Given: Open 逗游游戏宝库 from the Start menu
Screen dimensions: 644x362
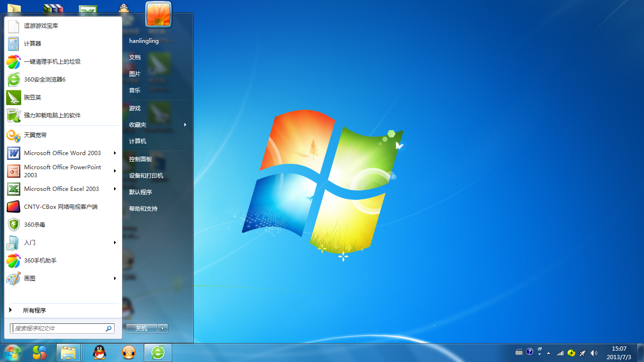Looking at the screenshot, I should point(63,26).
